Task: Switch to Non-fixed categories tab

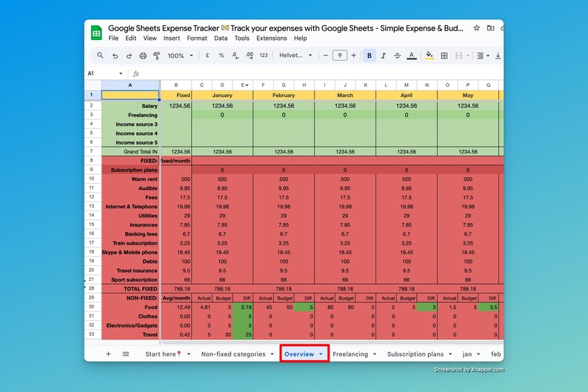Action: [x=233, y=353]
